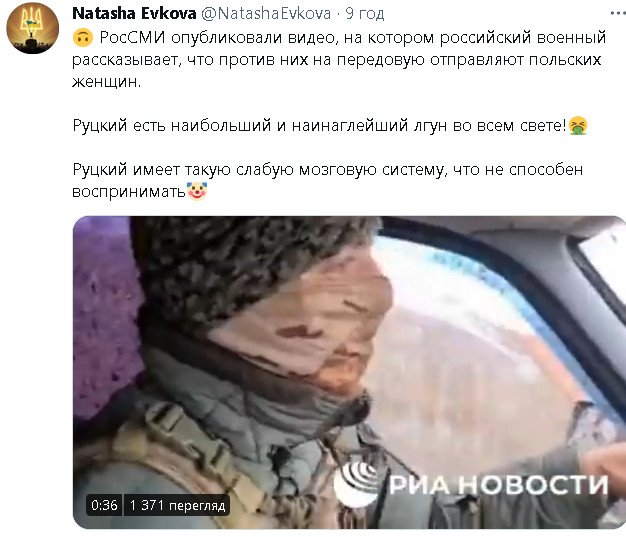Click the purple seat headrest in video
626x537 pixels.
(106, 319)
